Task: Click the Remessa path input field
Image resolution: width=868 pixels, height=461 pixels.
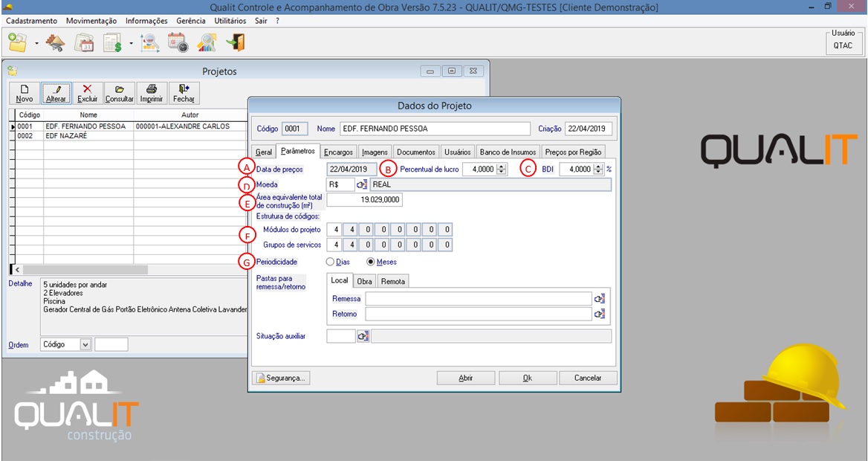Action: click(479, 299)
